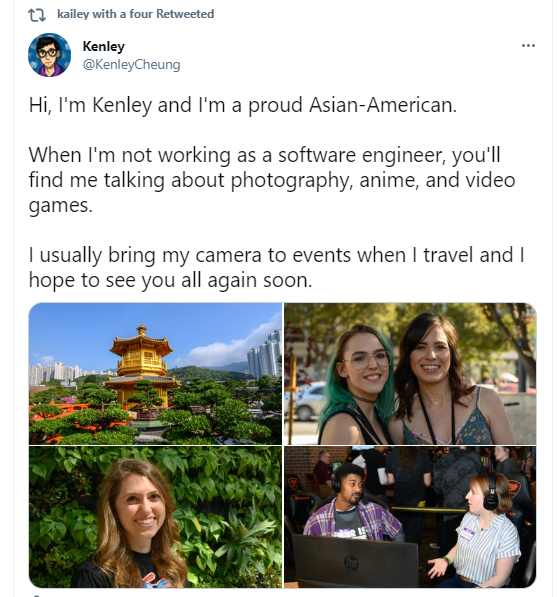
Task: Open the "kailey with a four Retweeted" link
Action: (136, 14)
